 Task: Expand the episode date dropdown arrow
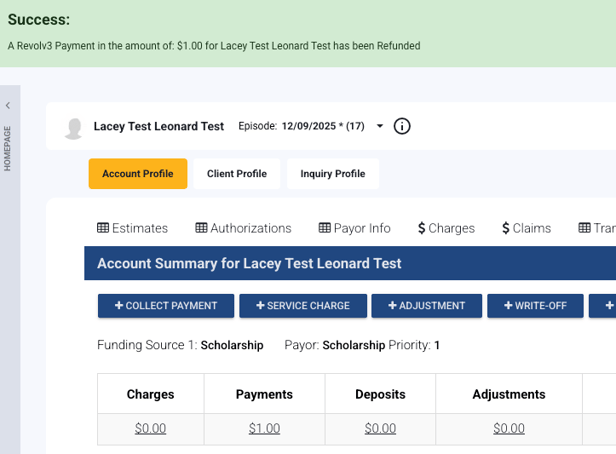380,126
